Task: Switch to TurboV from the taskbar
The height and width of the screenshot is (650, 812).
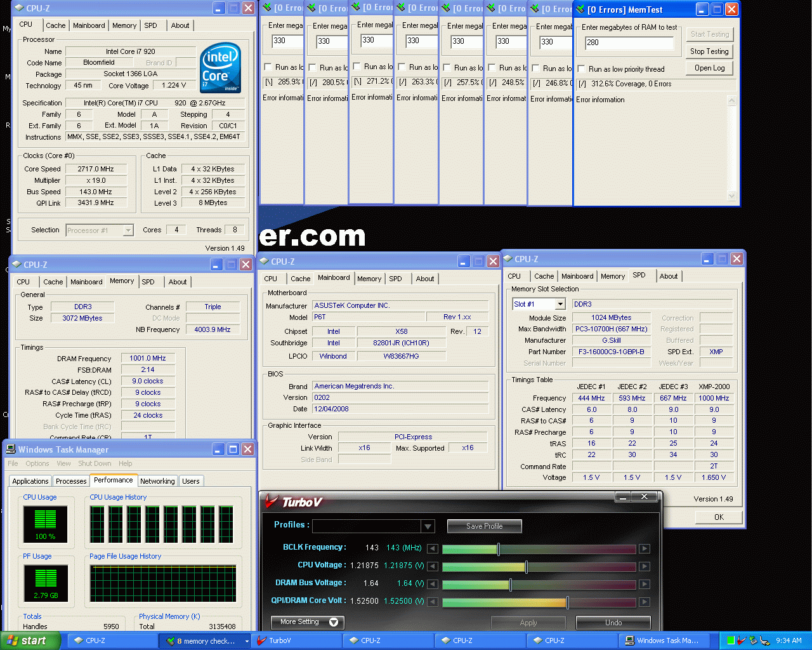Action: click(296, 640)
